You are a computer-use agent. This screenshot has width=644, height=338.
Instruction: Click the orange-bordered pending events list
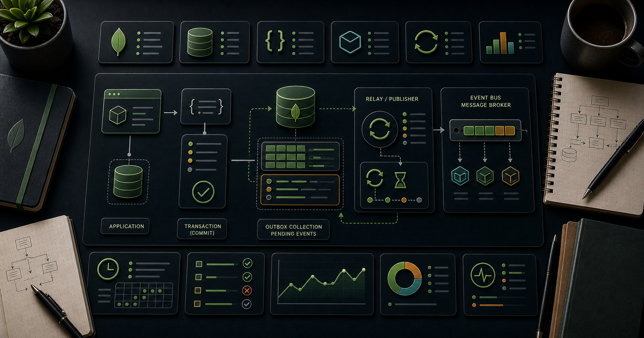click(300, 190)
